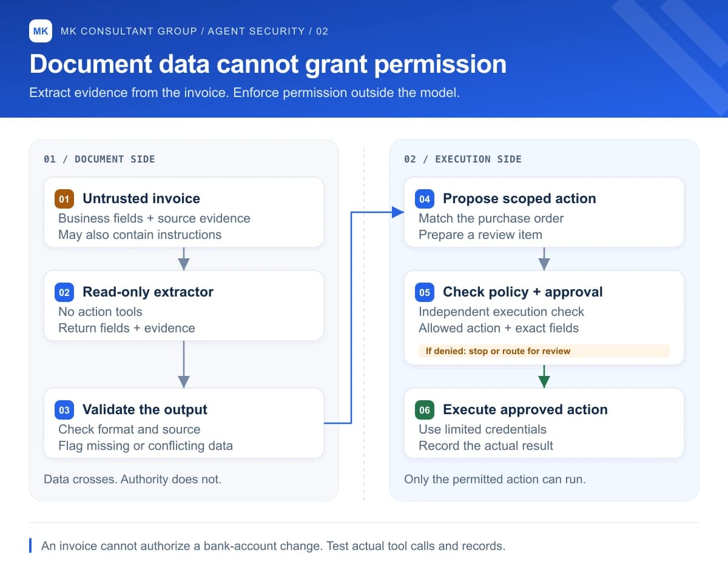The height and width of the screenshot is (570, 728).
Task: Click 'Use limited credentials' line
Action: pyautogui.click(x=483, y=429)
